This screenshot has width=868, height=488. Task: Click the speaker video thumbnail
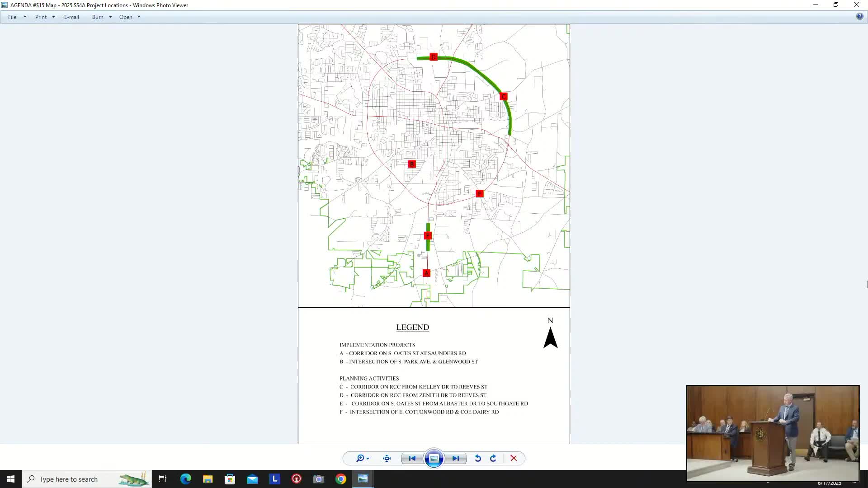(x=772, y=433)
